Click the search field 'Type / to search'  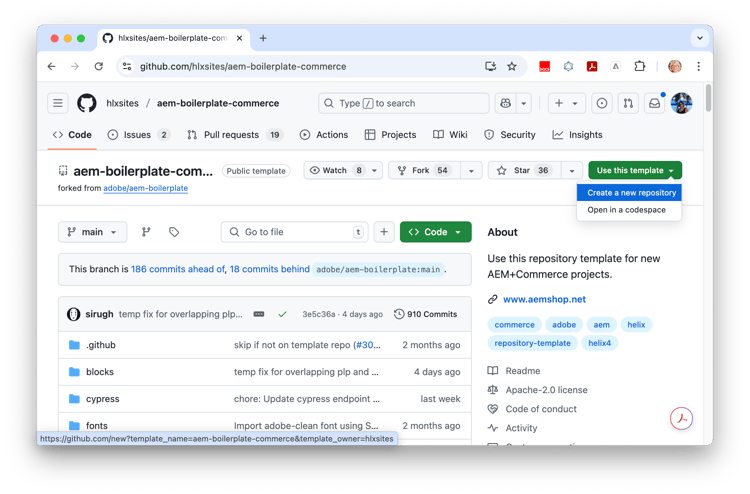(x=404, y=103)
